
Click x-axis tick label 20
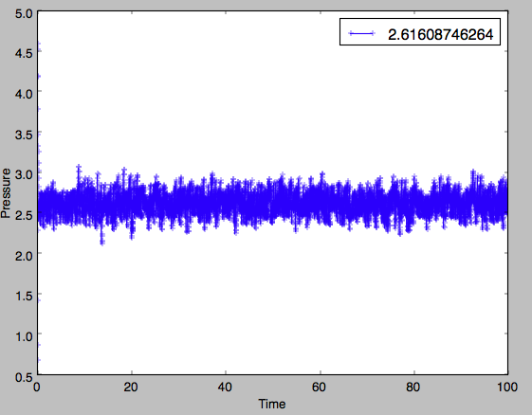(x=131, y=387)
